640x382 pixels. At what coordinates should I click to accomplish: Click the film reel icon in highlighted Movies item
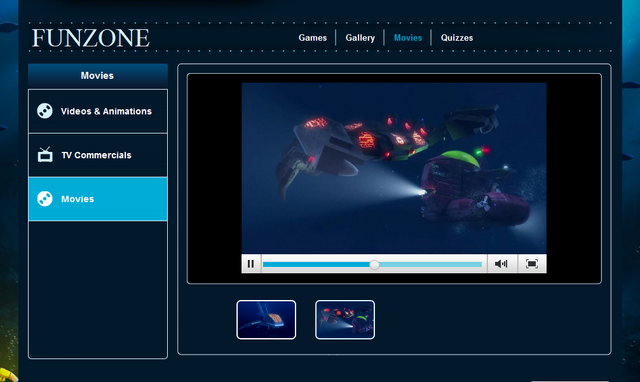[x=45, y=199]
